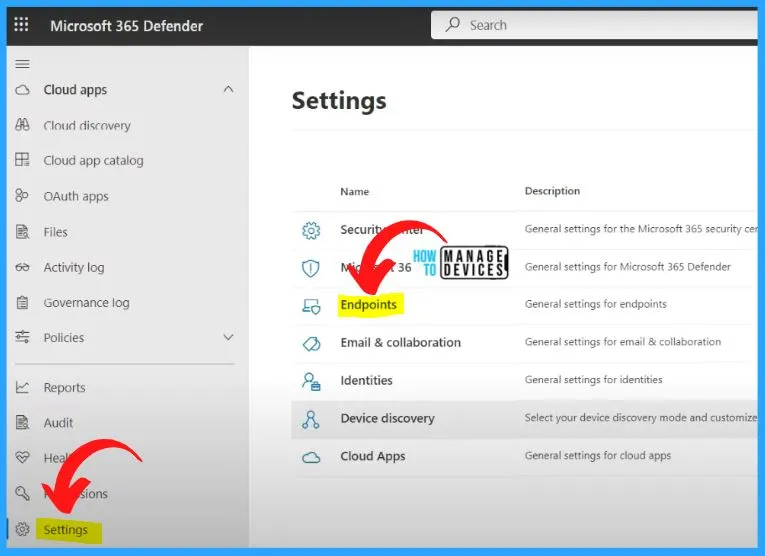Open Reports in sidebar

tap(64, 388)
